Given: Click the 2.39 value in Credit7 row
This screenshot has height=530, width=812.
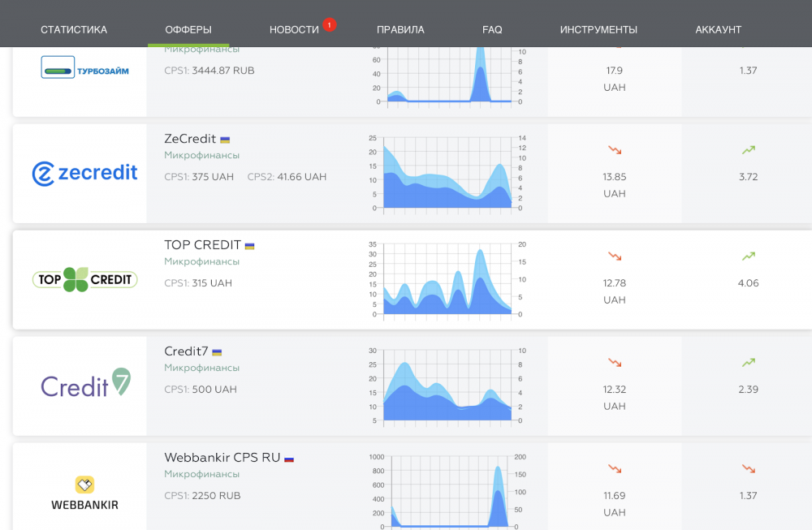Looking at the screenshot, I should coord(749,390).
